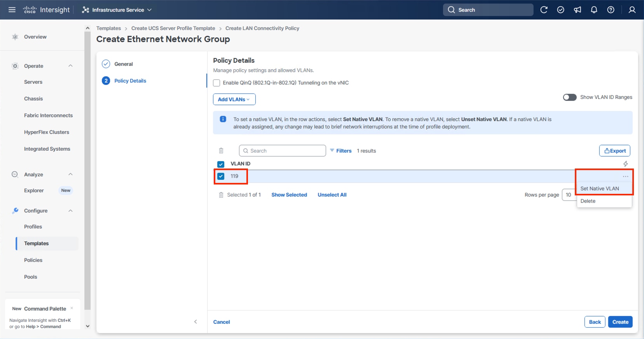Open the hamburger navigation menu

coord(12,10)
